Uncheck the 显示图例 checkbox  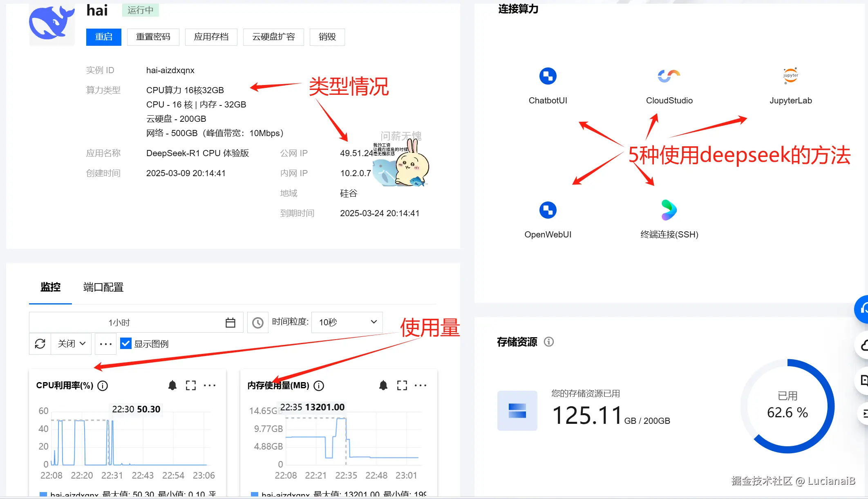click(x=126, y=344)
